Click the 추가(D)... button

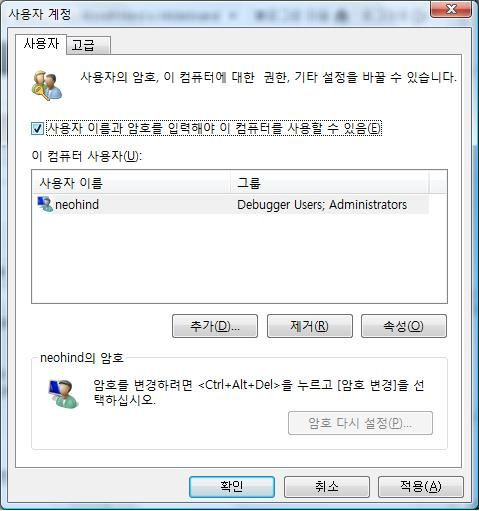215,326
